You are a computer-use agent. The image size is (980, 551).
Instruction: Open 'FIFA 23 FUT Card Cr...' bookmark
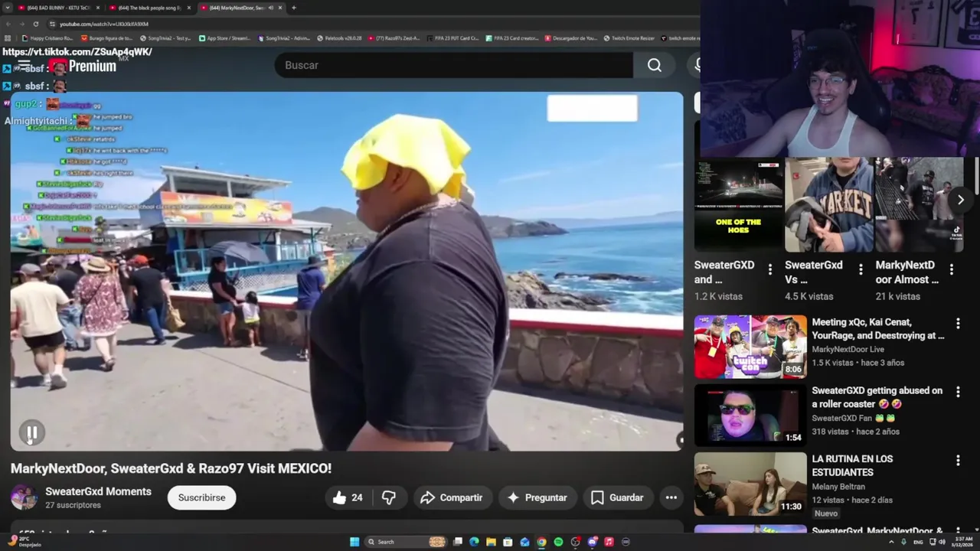click(x=453, y=37)
